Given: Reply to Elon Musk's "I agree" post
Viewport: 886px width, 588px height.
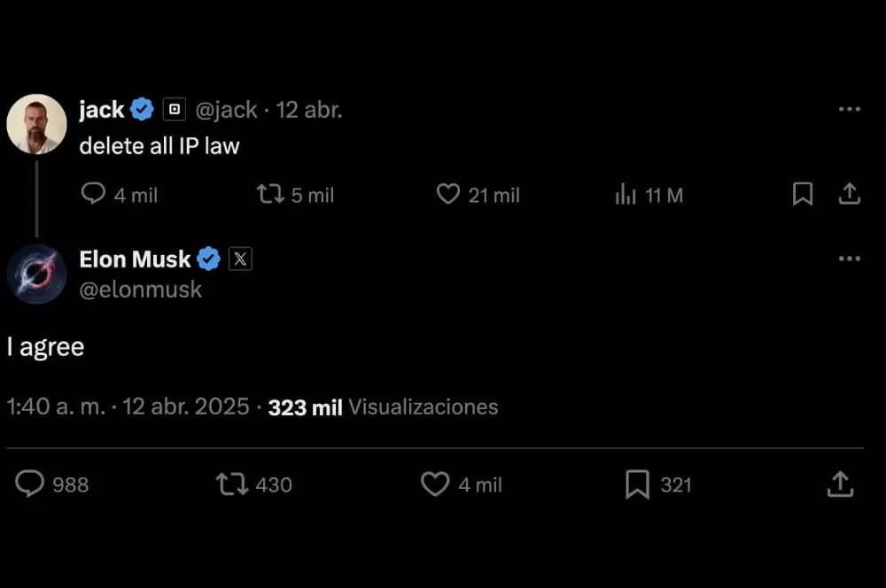Looking at the screenshot, I should [31, 484].
